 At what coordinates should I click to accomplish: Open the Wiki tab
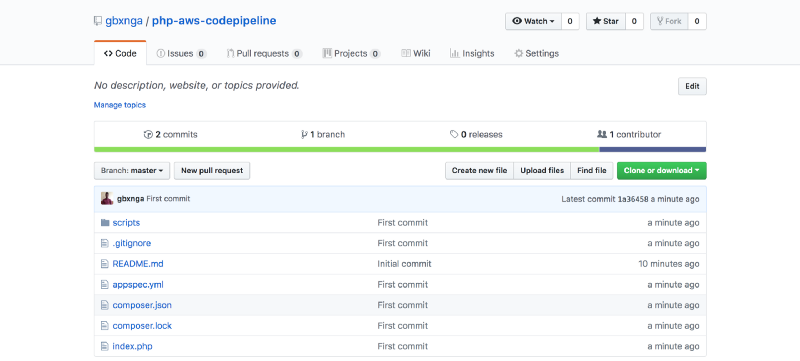tap(416, 53)
